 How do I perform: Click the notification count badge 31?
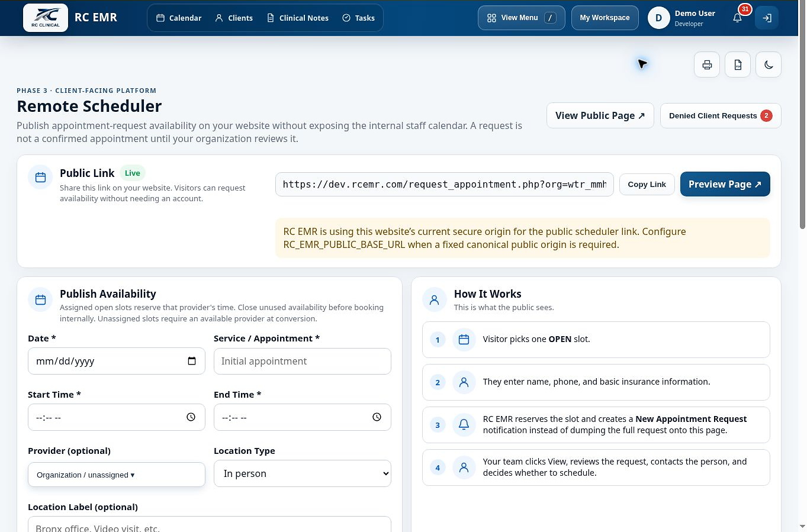745,9
